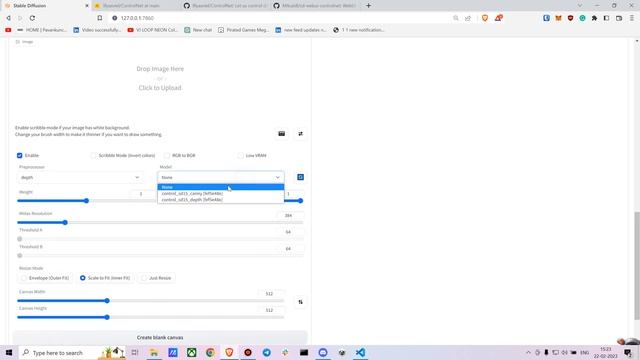This screenshot has height=360, width=640.
Task: Open the HOME bookmark in the bookmarks bar
Action: pos(42,30)
